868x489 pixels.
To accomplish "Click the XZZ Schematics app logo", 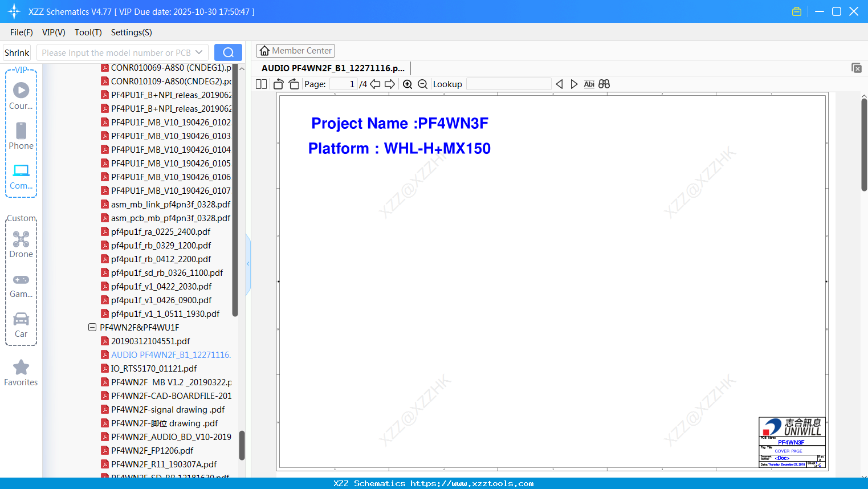I will pyautogui.click(x=14, y=11).
